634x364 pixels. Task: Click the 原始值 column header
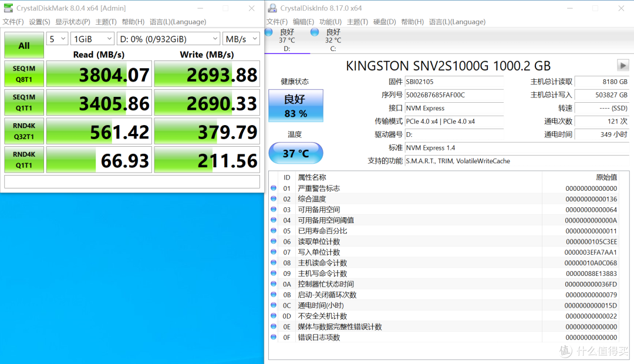(x=606, y=177)
